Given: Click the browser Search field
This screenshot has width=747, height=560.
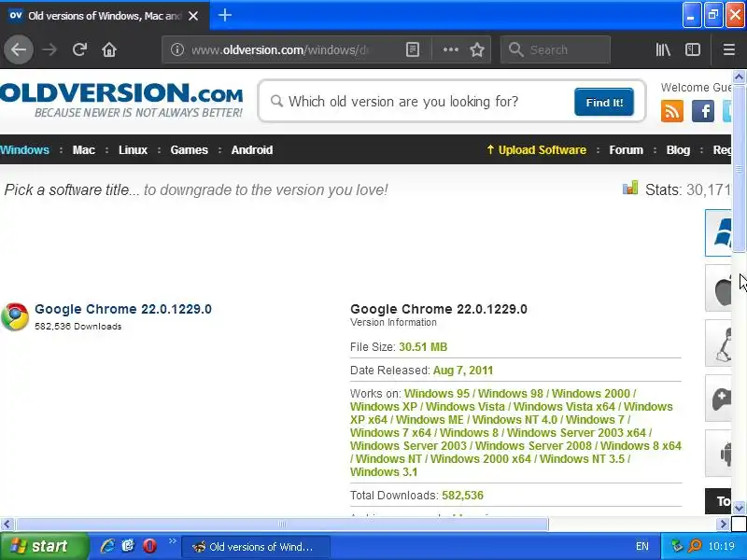Looking at the screenshot, I should pyautogui.click(x=556, y=49).
